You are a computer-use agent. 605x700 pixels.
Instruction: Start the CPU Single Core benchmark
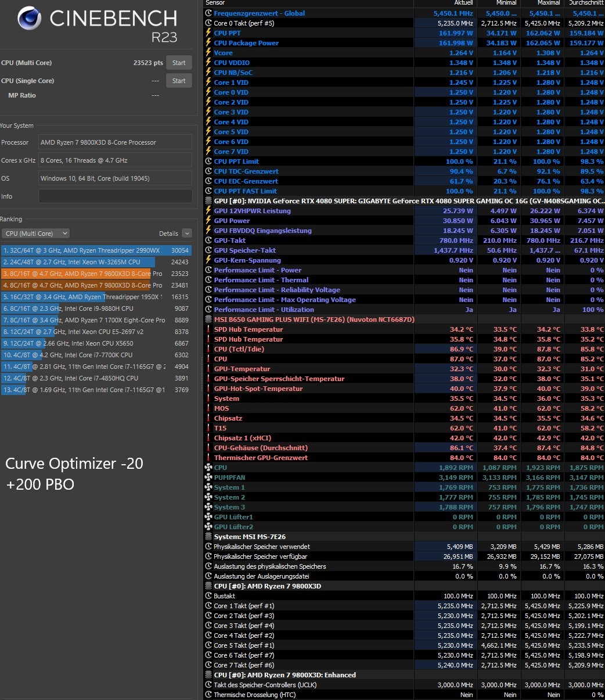179,81
